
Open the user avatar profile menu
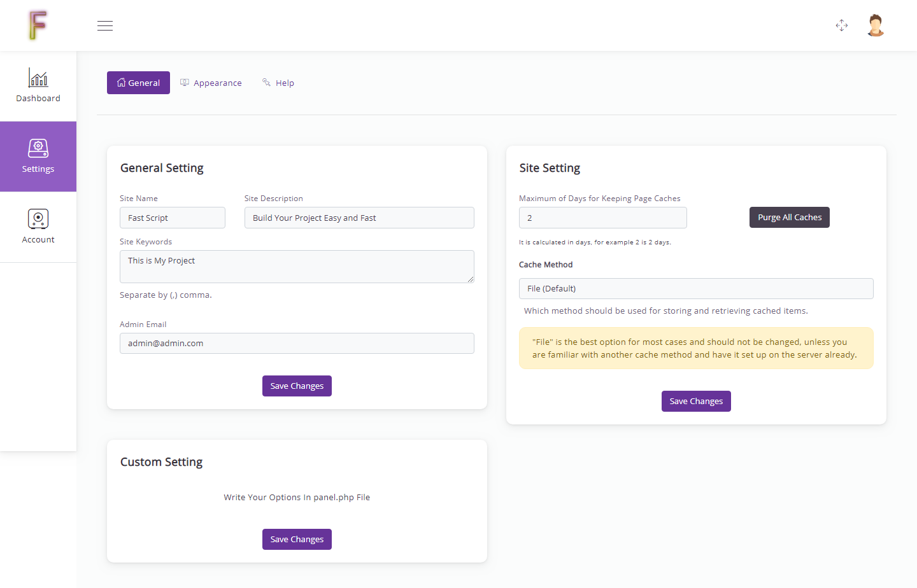coord(876,25)
